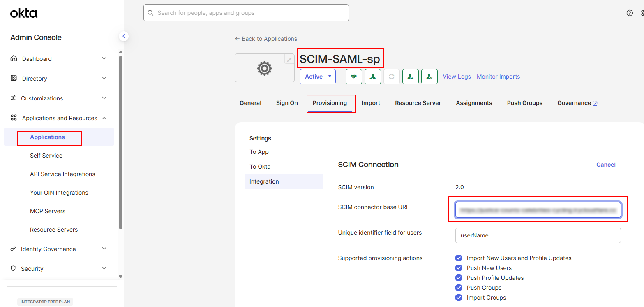This screenshot has width=644, height=307.
Task: Click the greyed-out sync refresh icon
Action: click(392, 77)
